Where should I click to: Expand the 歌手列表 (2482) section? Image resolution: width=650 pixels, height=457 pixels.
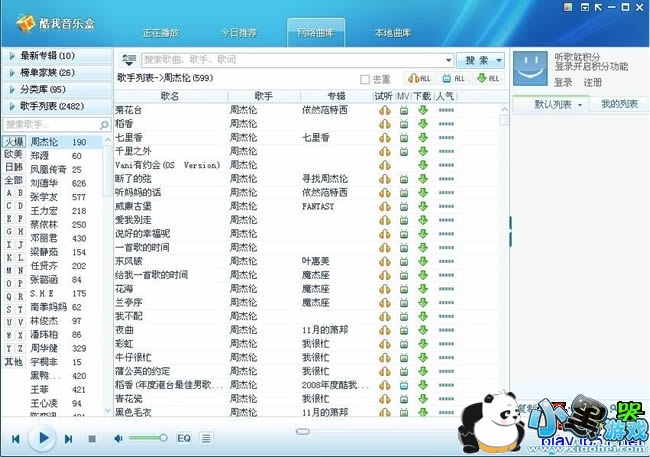[57, 107]
